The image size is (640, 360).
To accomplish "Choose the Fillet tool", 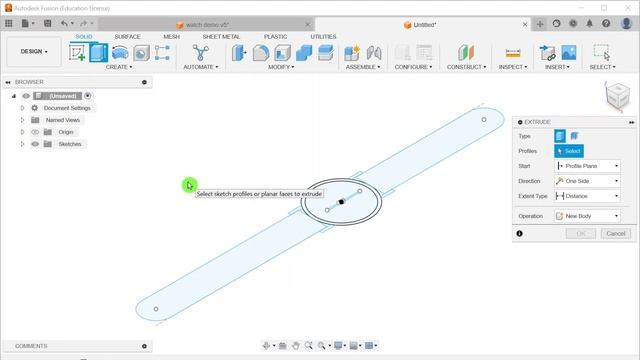I will click(x=261, y=53).
